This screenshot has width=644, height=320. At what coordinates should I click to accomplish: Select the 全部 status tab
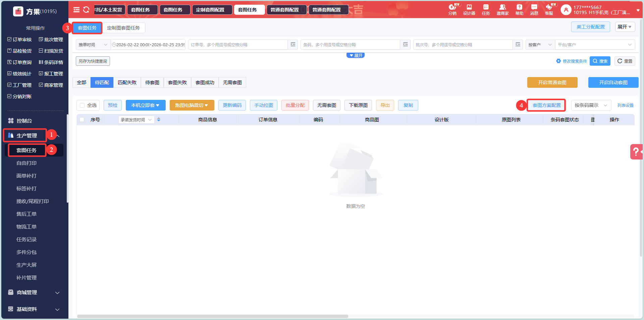pyautogui.click(x=82, y=82)
